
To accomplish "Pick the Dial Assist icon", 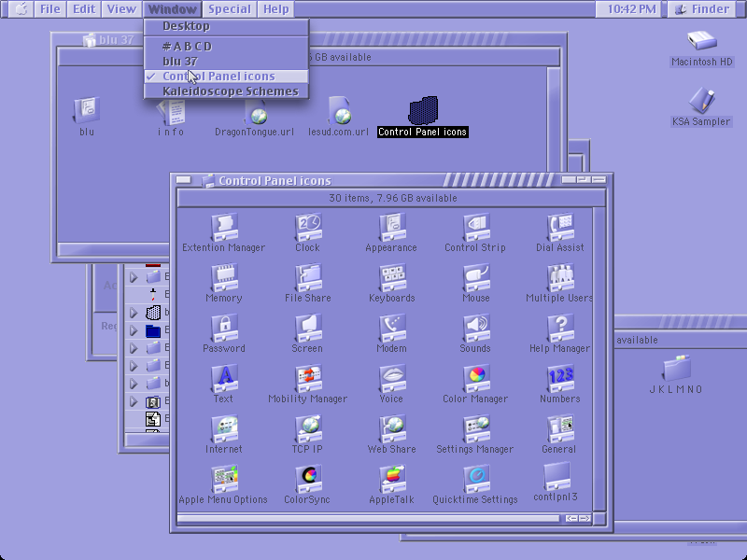I will point(560,227).
